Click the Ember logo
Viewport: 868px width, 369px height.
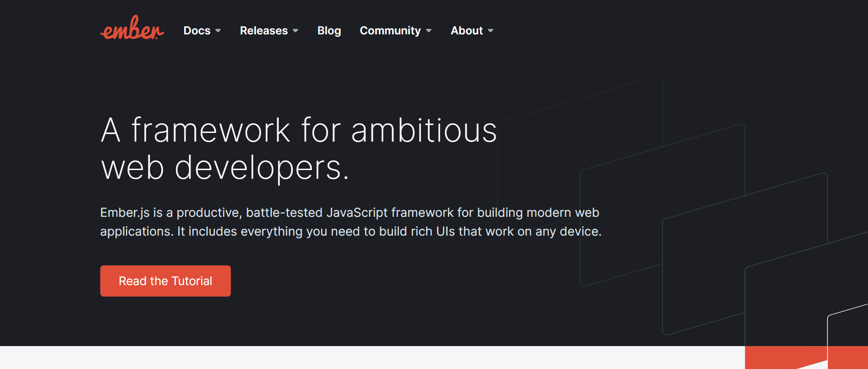tap(132, 28)
